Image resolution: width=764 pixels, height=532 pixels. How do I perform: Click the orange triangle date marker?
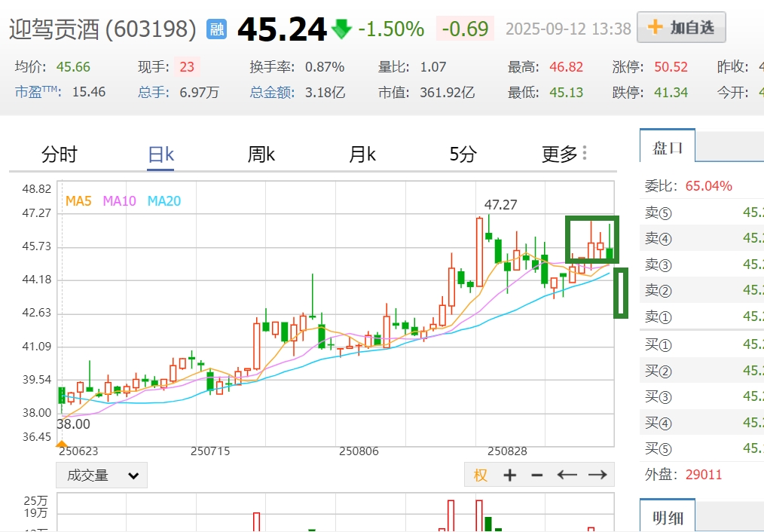click(x=61, y=443)
